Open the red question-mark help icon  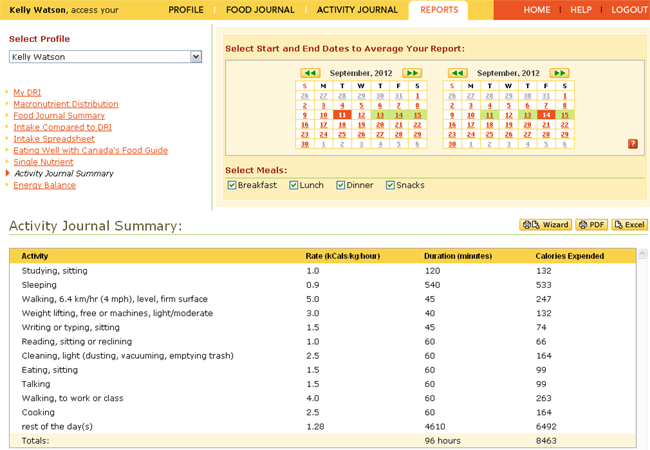633,144
